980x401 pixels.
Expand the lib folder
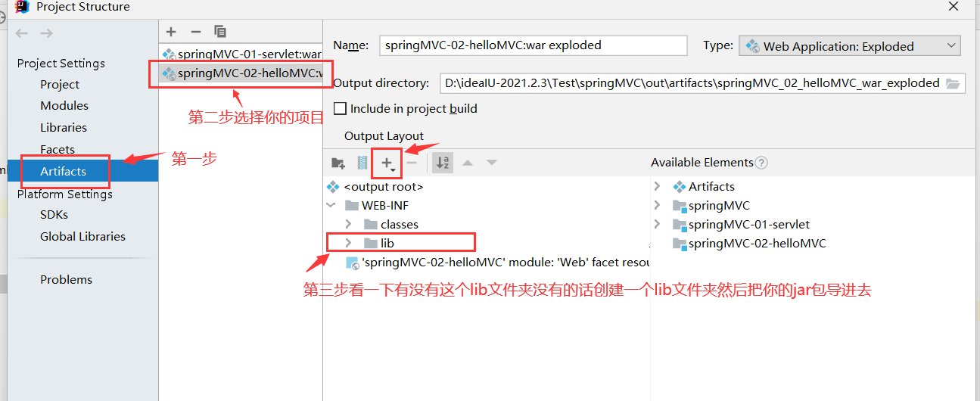[348, 244]
